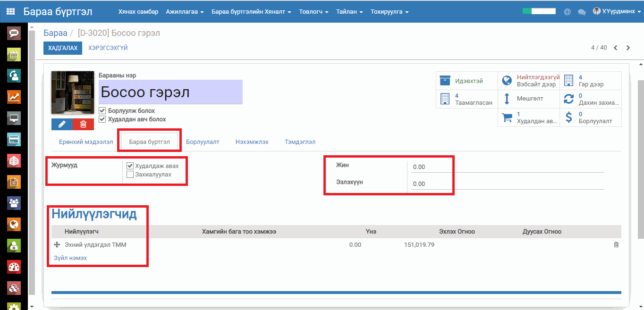
Task: Uncheck the Борлуулж болох checkbox
Action: coord(102,111)
